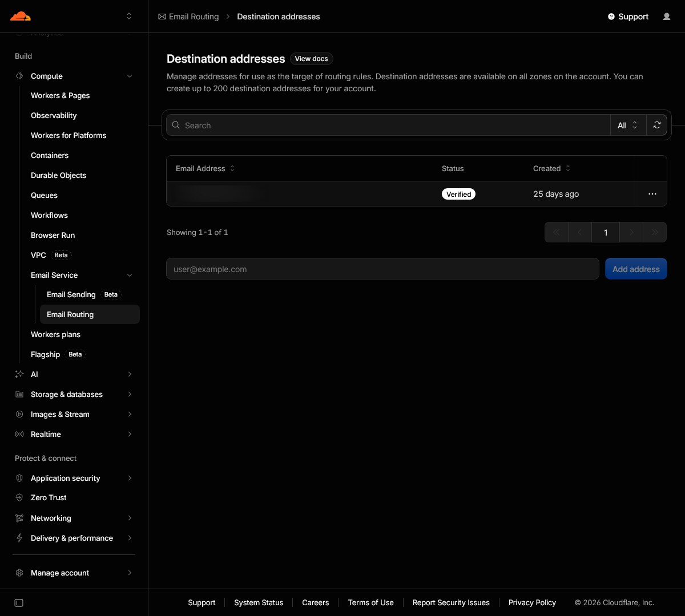Click Showing 1-1 of 1 text
This screenshot has height=616, width=685.
[198, 232]
